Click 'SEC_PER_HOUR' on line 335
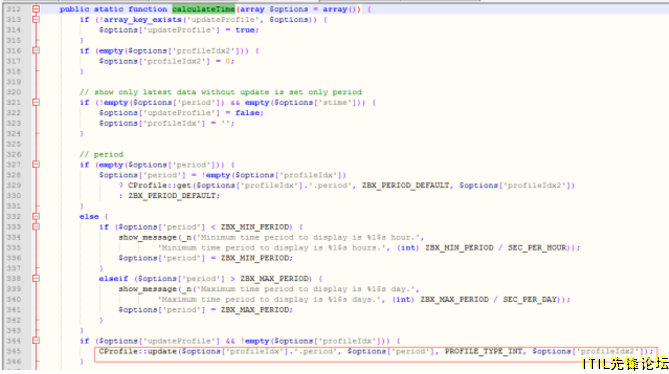 click(537, 248)
